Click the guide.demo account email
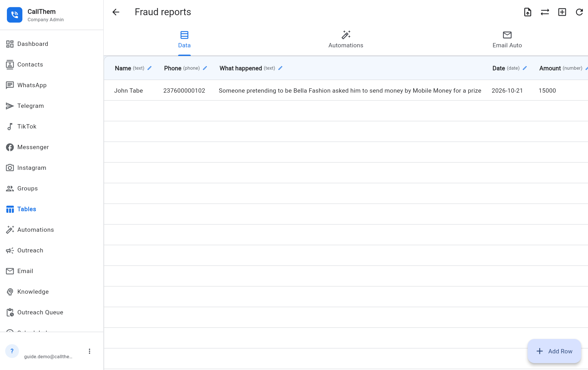Image resolution: width=588 pixels, height=370 pixels. (48, 357)
